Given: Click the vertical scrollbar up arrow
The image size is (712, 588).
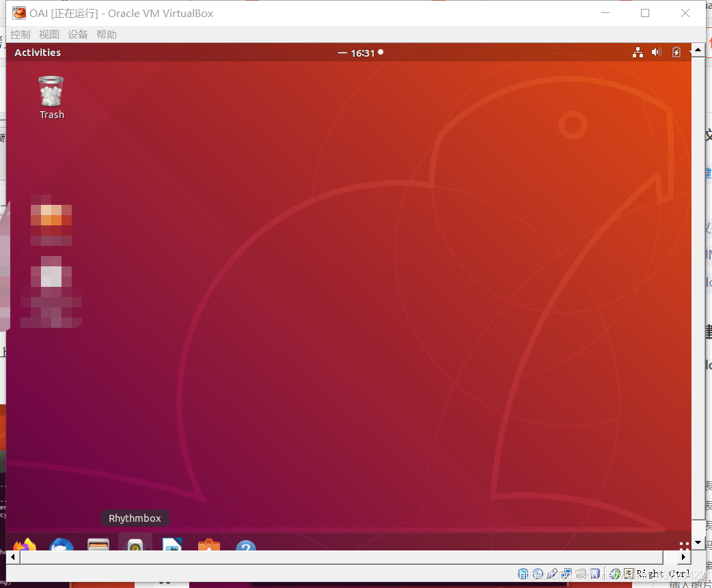Looking at the screenshot, I should click(698, 49).
